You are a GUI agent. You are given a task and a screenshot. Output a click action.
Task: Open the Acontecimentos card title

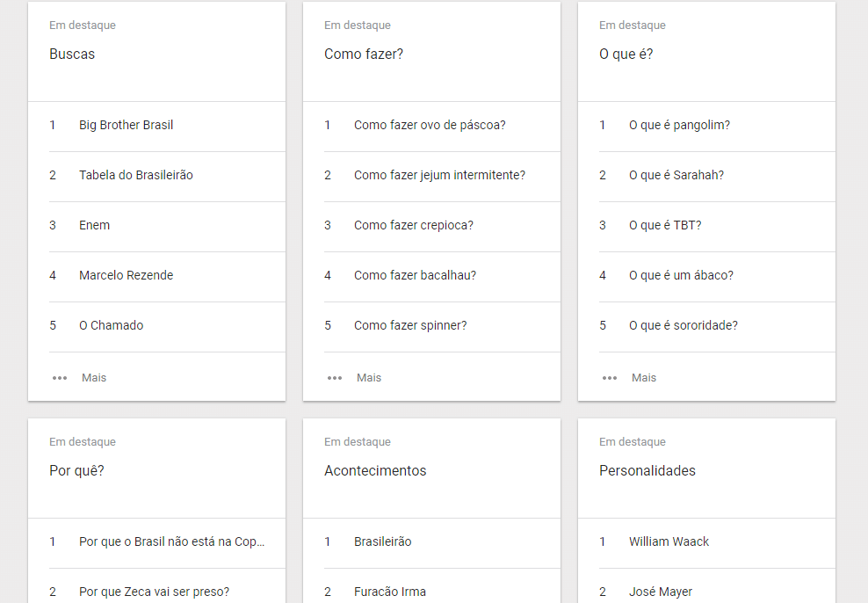tap(375, 470)
